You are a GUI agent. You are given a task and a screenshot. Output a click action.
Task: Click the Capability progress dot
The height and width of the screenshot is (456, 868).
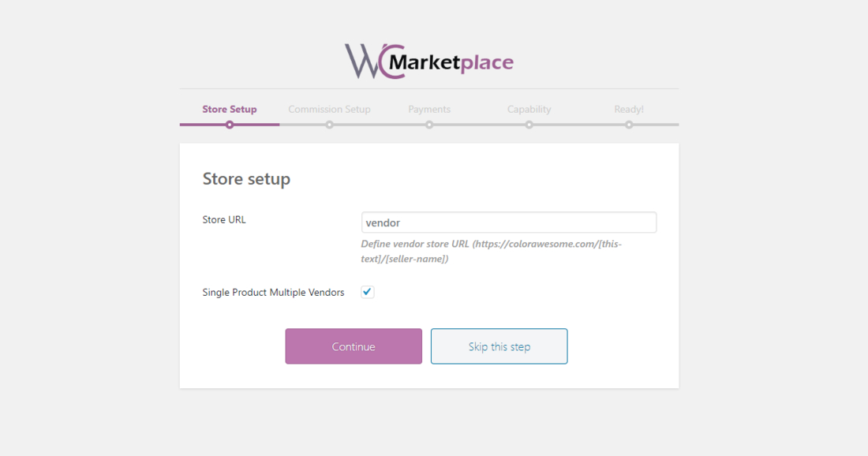tap(529, 125)
